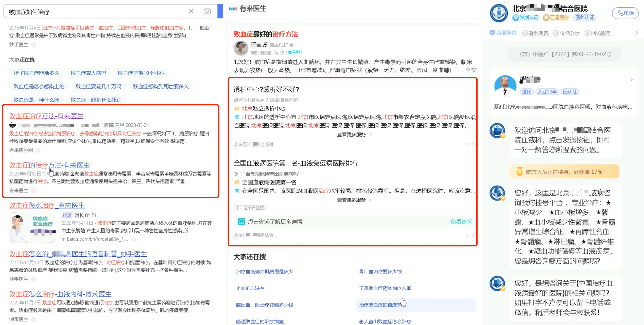Open ad title 透析中心?透析好不好?
This screenshot has width=644, height=325.
(266, 90)
